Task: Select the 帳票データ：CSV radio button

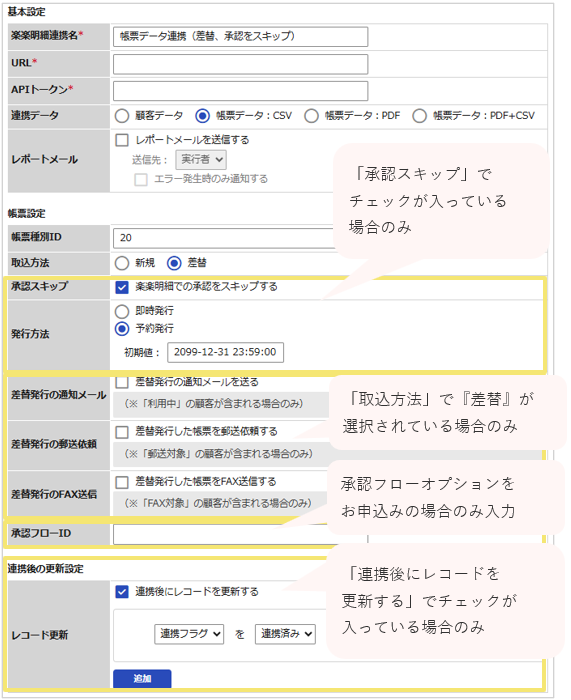Action: click(202, 116)
